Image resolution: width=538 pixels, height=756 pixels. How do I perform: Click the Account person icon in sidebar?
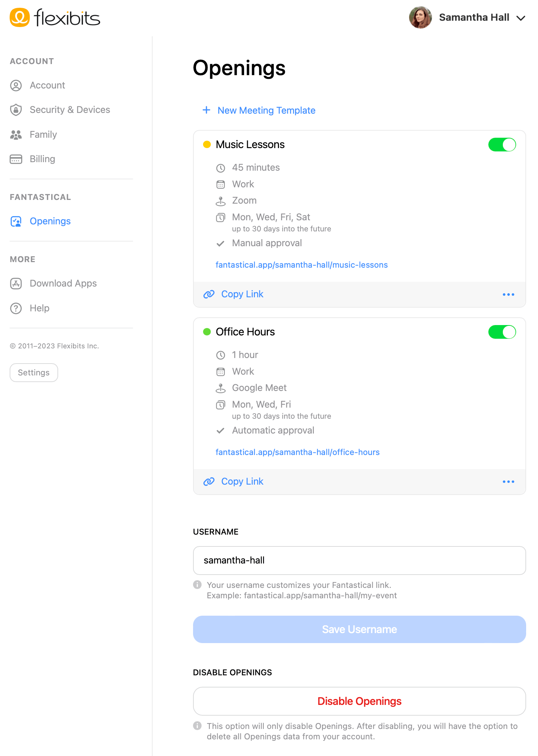pos(16,86)
